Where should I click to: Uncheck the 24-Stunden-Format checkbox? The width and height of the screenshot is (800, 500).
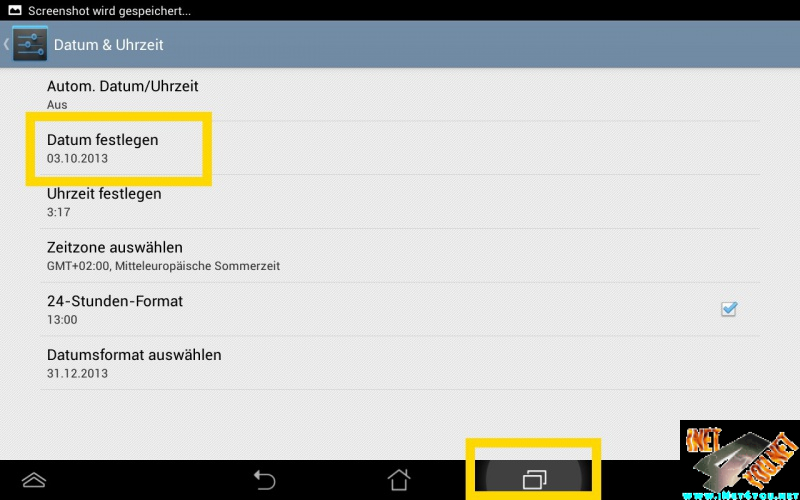click(729, 309)
